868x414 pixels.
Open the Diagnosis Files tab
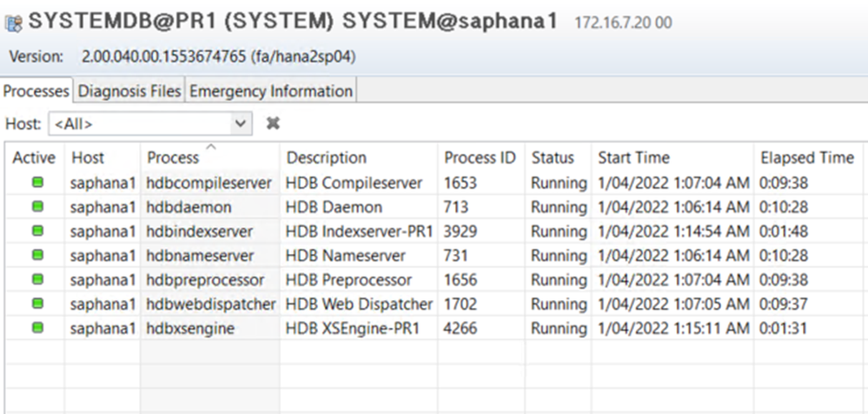(x=129, y=91)
